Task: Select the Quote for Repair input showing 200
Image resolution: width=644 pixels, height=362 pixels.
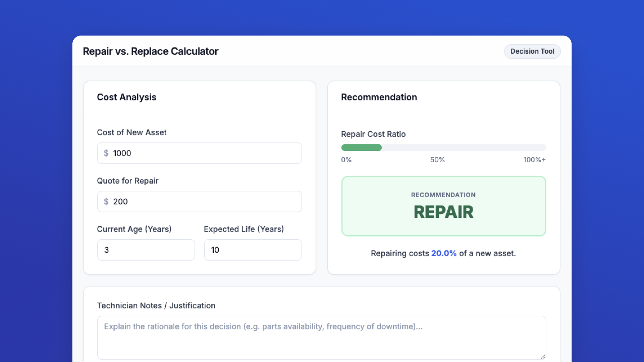Action: pos(200,201)
